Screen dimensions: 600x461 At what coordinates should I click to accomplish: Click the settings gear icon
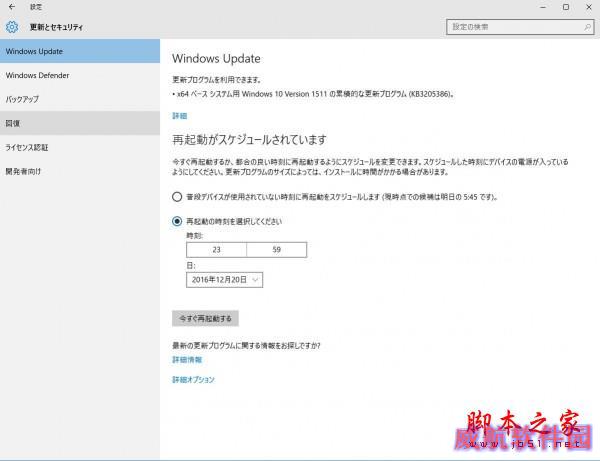[x=12, y=27]
